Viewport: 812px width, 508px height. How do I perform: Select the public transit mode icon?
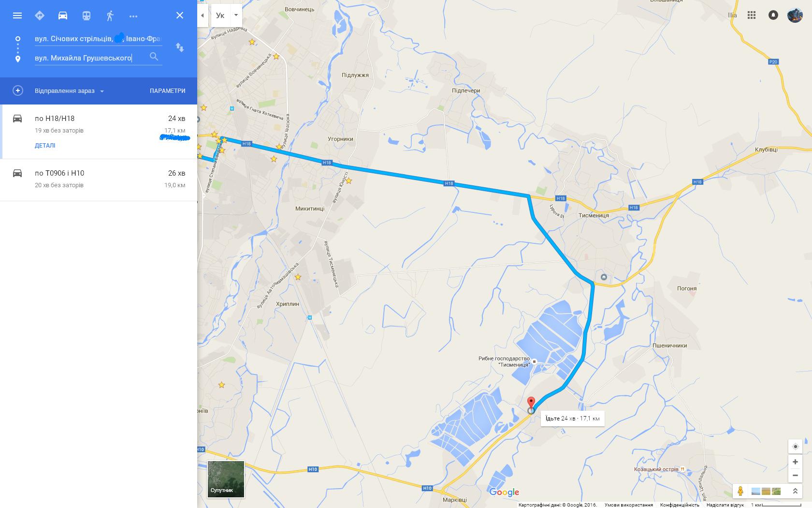click(x=87, y=15)
